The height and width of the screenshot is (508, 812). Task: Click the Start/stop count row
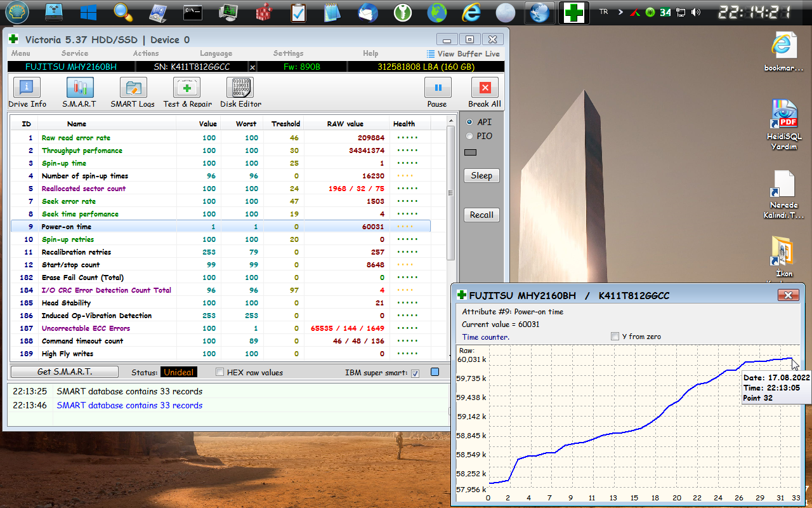pyautogui.click(x=221, y=265)
